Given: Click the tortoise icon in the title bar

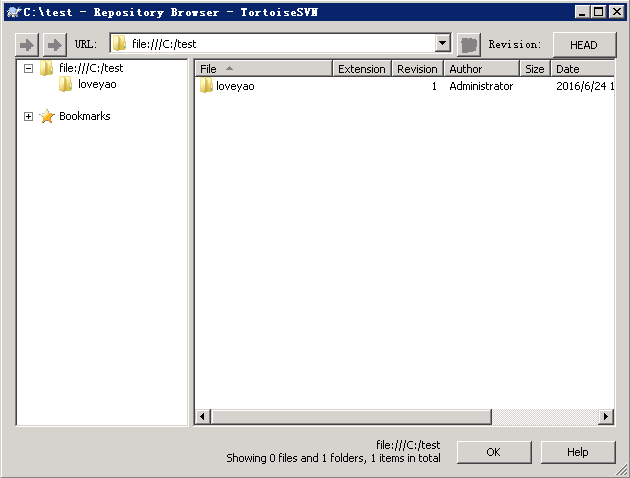Looking at the screenshot, I should coord(14,12).
